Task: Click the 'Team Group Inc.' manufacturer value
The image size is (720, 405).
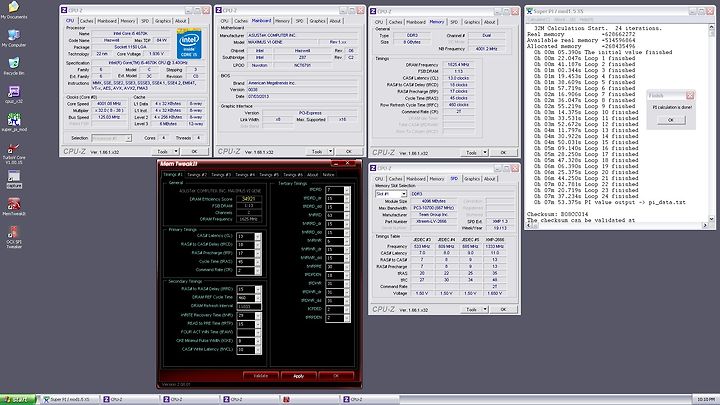Action: tap(434, 214)
